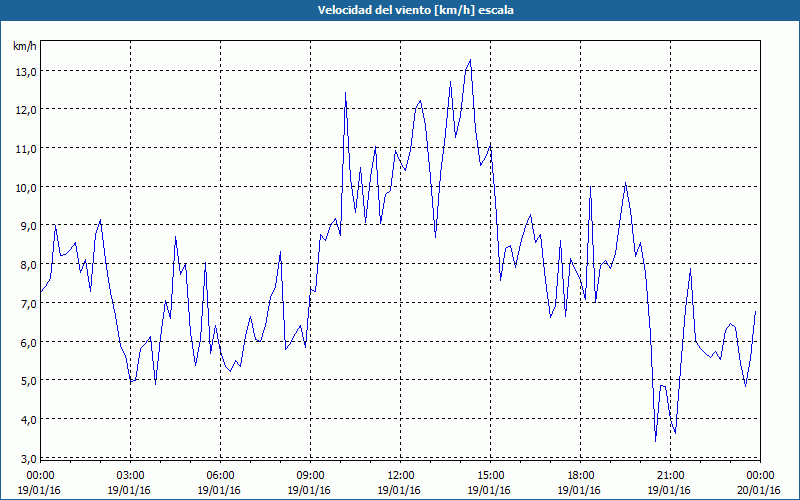Click the 10,0 y-axis value
The height and width of the screenshot is (500, 800).
coord(26,188)
